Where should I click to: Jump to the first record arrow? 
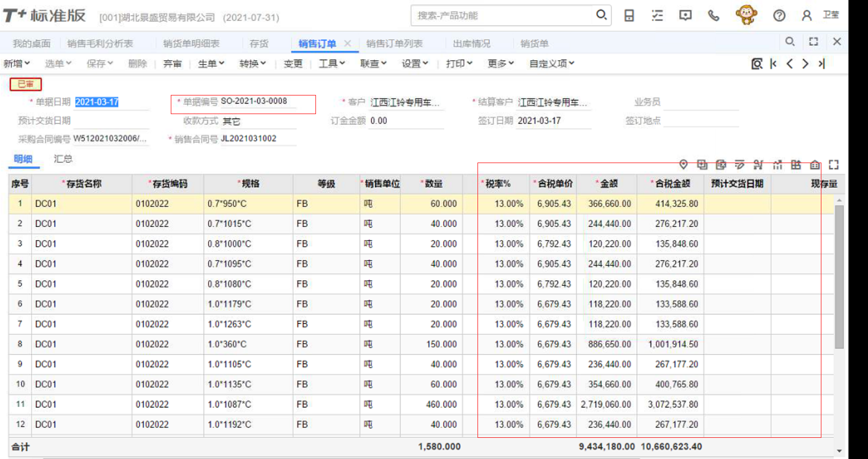click(774, 63)
